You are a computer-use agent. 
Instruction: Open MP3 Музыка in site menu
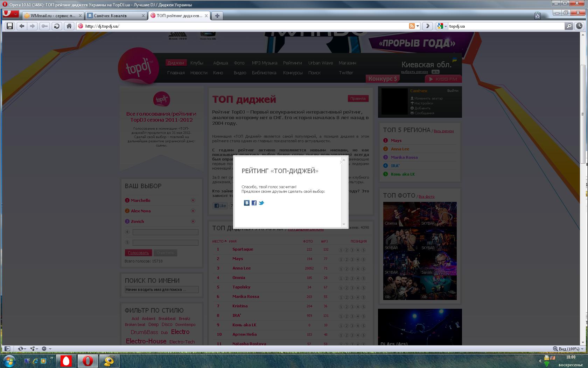[265, 63]
